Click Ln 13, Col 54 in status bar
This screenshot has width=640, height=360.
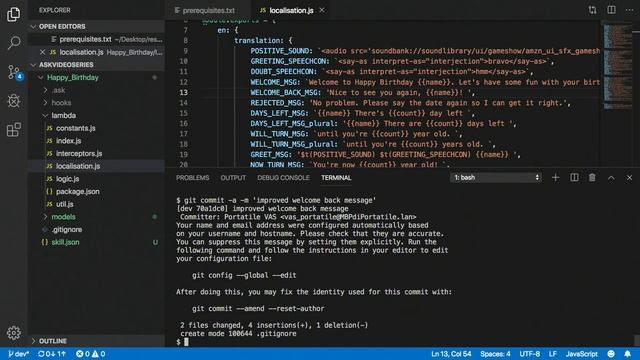[451, 354]
